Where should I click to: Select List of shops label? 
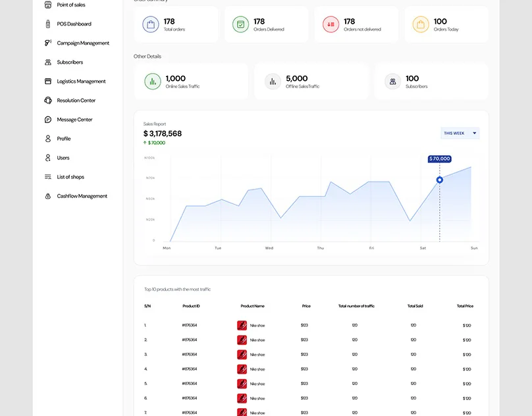click(70, 177)
